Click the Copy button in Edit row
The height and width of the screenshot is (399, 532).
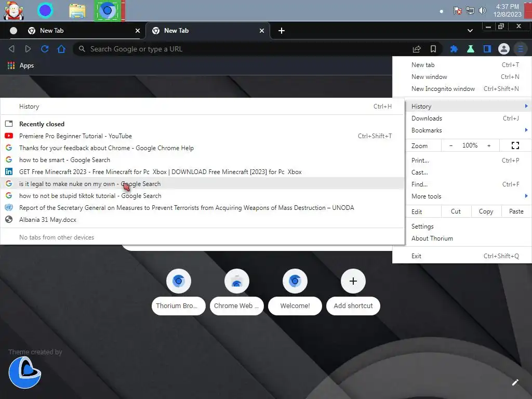coord(486,211)
